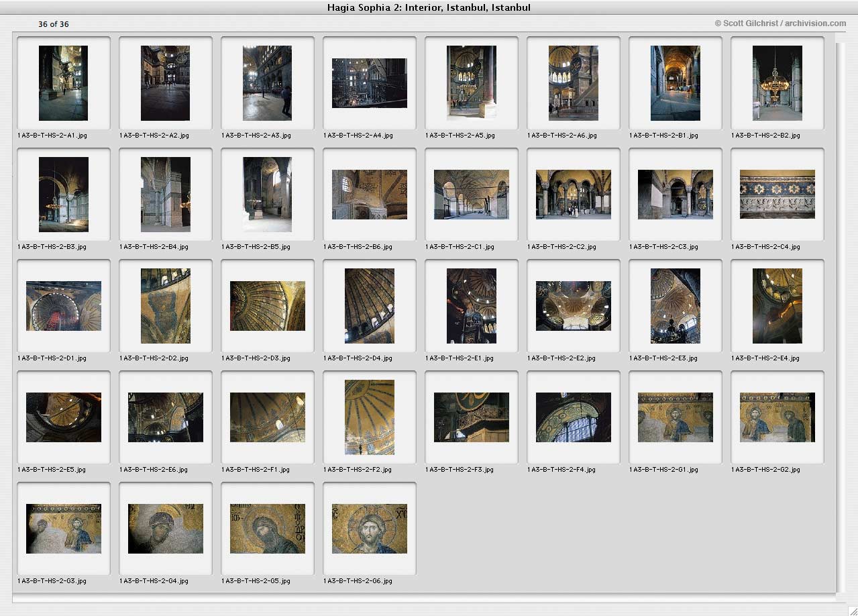Choose thumbnail 1A3-B-T-HS-2-E2.jpg

[x=574, y=306]
